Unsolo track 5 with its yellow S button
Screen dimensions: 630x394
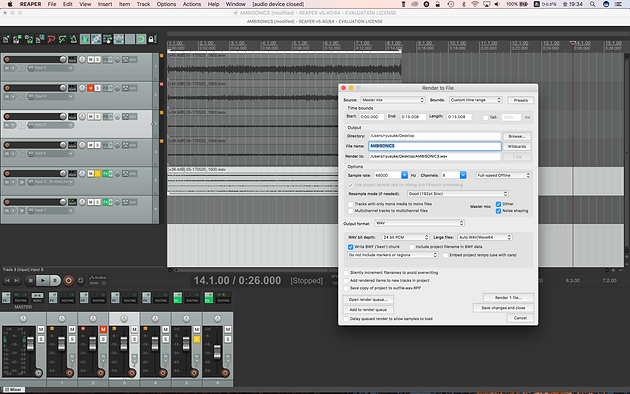click(x=98, y=174)
